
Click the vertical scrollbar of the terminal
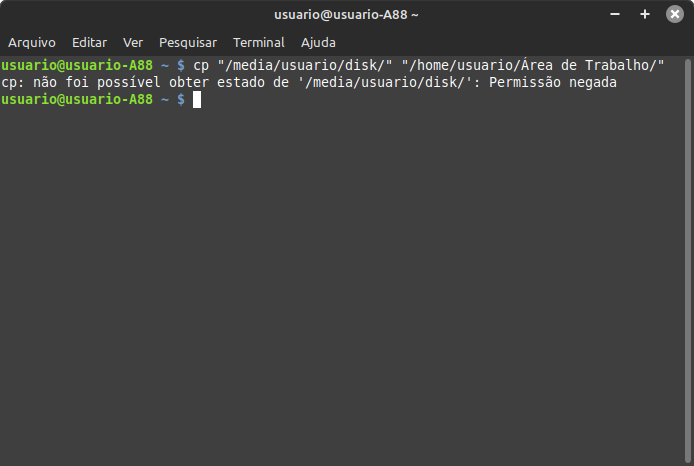(688, 261)
